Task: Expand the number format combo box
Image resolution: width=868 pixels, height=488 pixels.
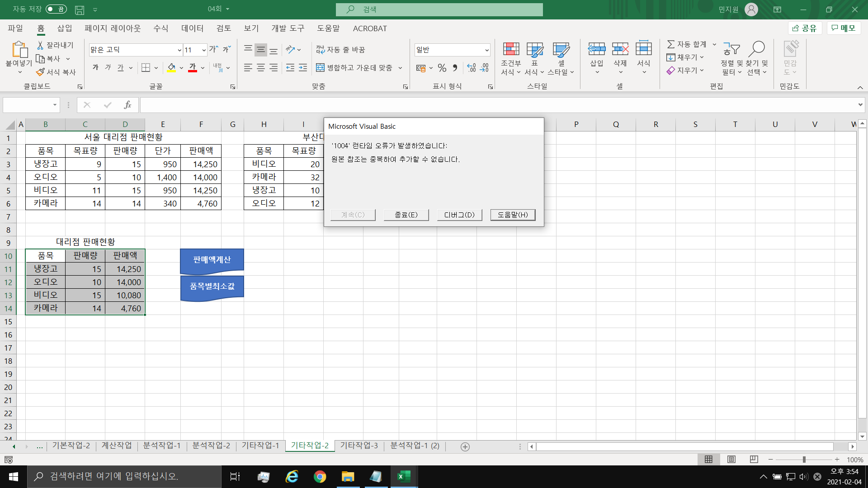Action: click(x=486, y=50)
